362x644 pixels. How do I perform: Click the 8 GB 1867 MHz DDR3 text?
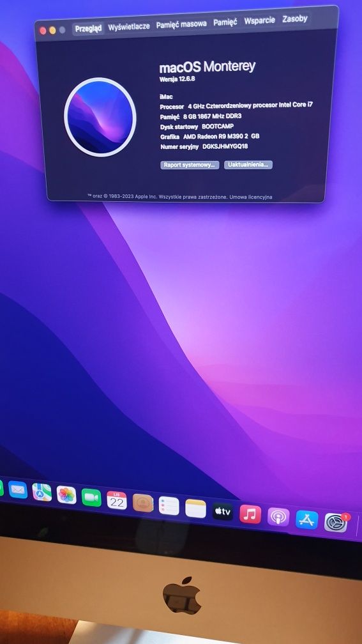tap(212, 116)
